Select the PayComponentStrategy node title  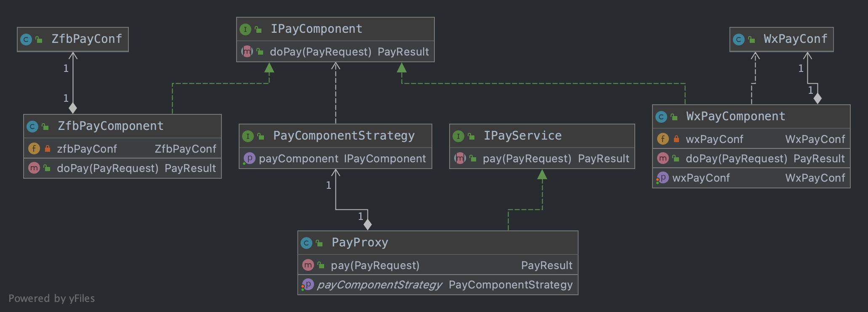[343, 136]
